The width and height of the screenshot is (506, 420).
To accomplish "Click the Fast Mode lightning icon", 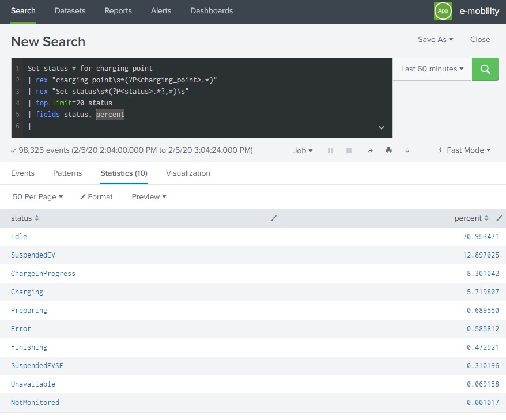I will tap(440, 150).
